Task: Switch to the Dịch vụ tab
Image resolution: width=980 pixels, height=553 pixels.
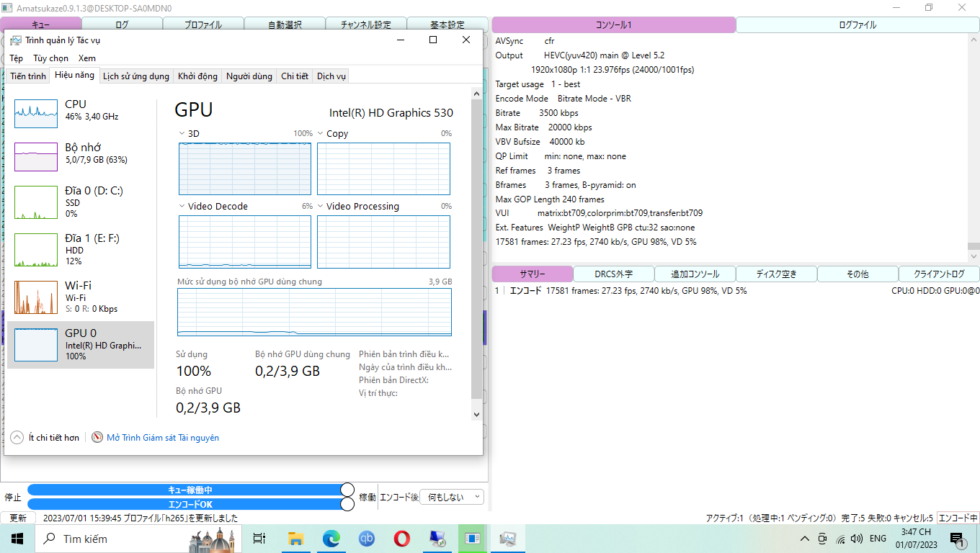Action: tap(331, 76)
